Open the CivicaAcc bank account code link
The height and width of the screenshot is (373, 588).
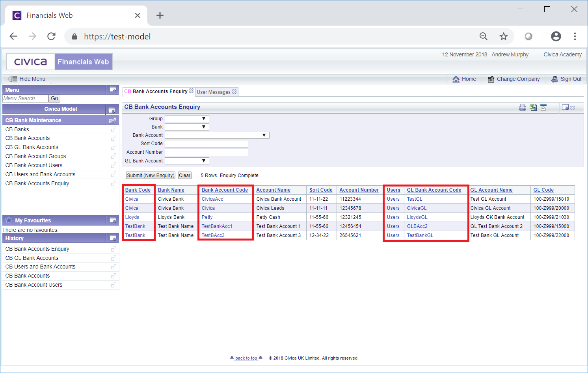click(x=212, y=199)
